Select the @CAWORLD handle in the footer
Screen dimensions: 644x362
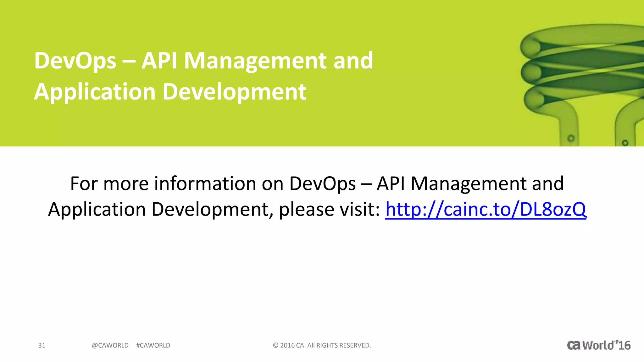[110, 345]
